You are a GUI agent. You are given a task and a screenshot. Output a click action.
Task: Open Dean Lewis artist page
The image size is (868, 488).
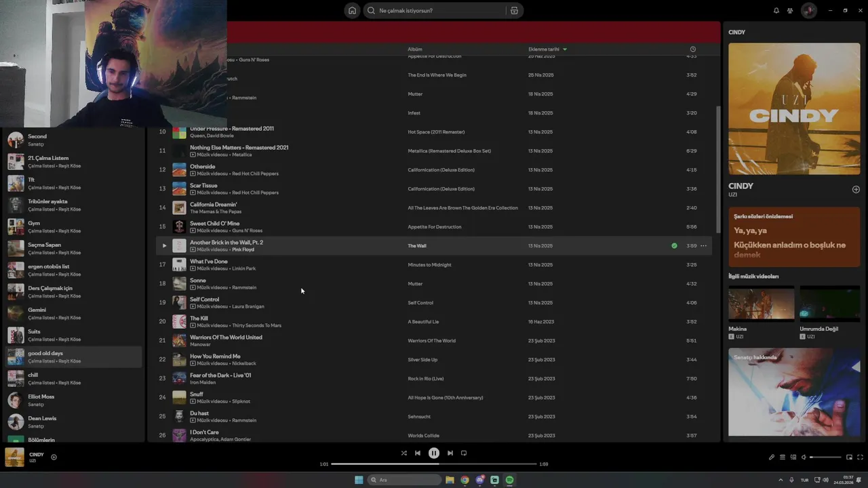pos(73,422)
